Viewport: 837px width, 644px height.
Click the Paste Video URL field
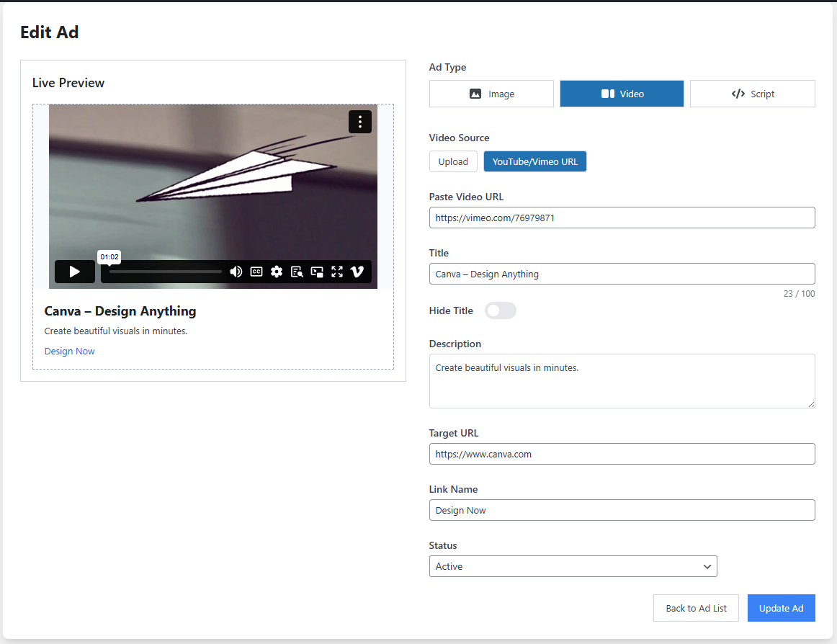coord(622,218)
